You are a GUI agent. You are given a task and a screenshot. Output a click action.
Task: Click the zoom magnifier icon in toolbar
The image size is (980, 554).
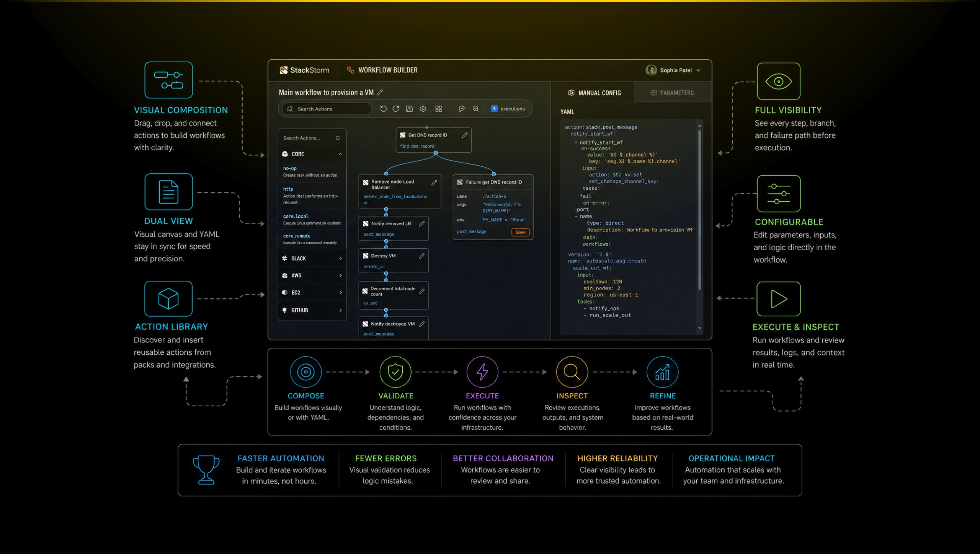click(x=475, y=109)
